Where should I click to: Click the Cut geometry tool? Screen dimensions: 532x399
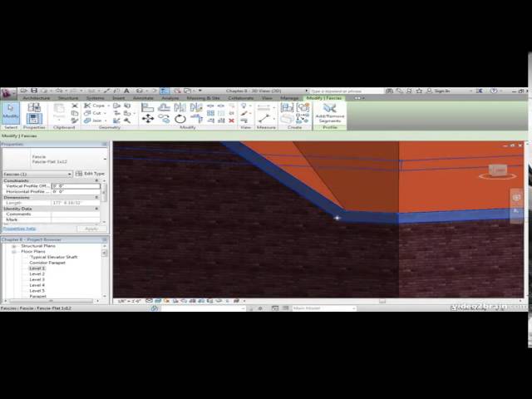[x=93, y=113]
